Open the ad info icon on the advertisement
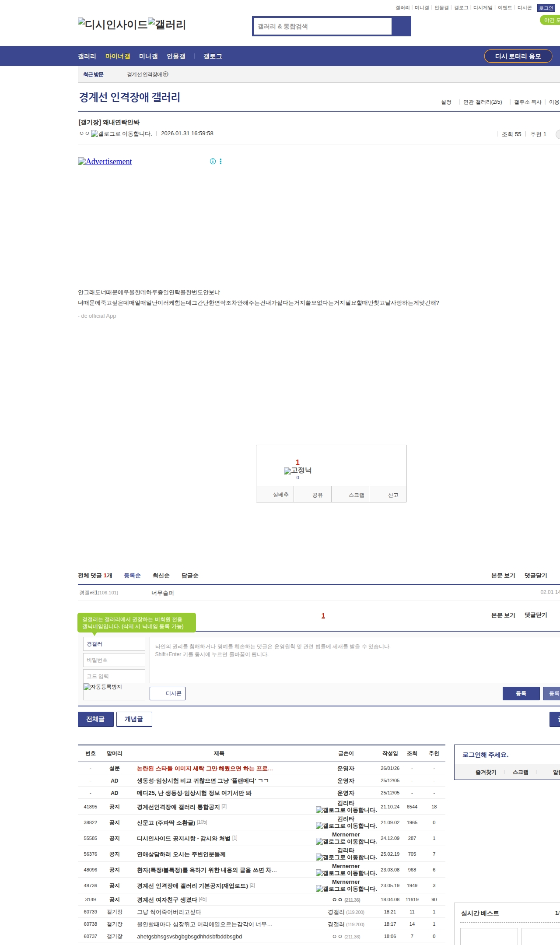This screenshot has width=560, height=945. [213, 162]
